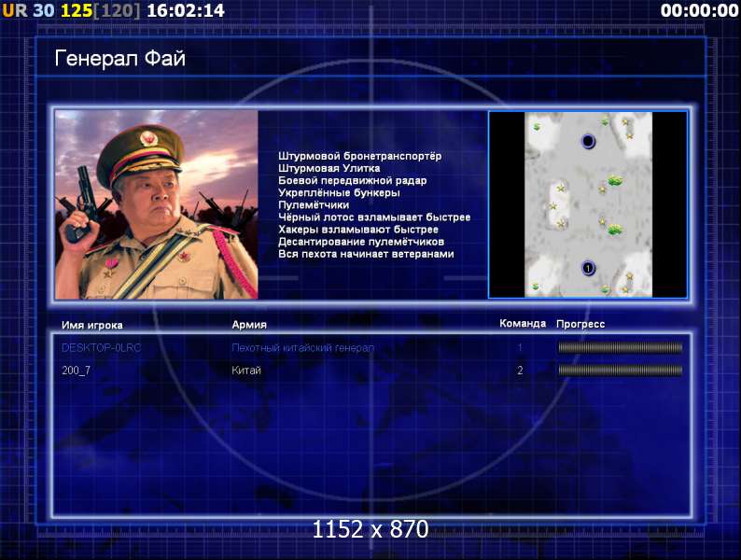Select the standalone Пулемётчики line
741x560 pixels.
pyautogui.click(x=314, y=205)
